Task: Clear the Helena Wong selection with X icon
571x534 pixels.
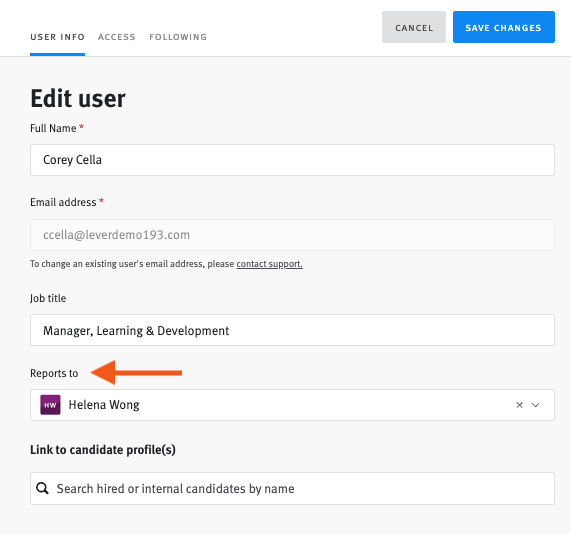Action: click(x=519, y=405)
